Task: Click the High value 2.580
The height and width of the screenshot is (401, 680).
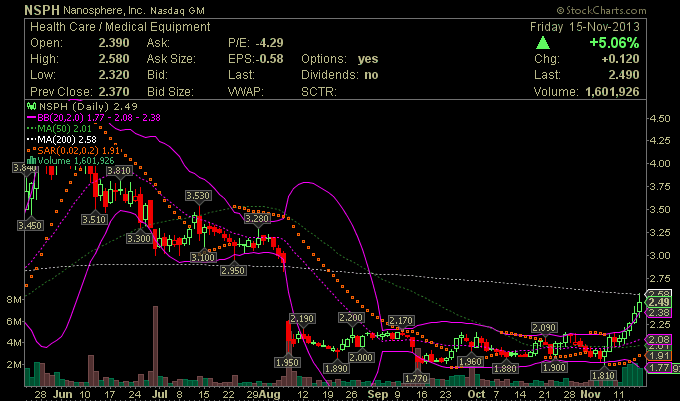Action: pos(114,59)
